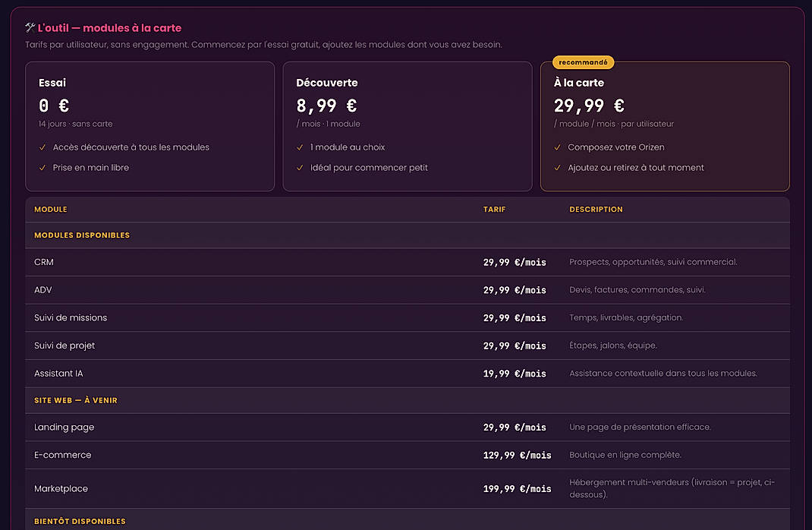This screenshot has width=812, height=530.
Task: Click '/ module / mois · par utilisateur' text
Action: 614,124
